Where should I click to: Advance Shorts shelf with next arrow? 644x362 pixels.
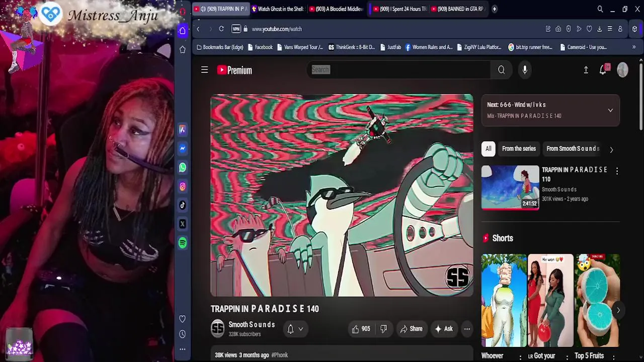618,310
